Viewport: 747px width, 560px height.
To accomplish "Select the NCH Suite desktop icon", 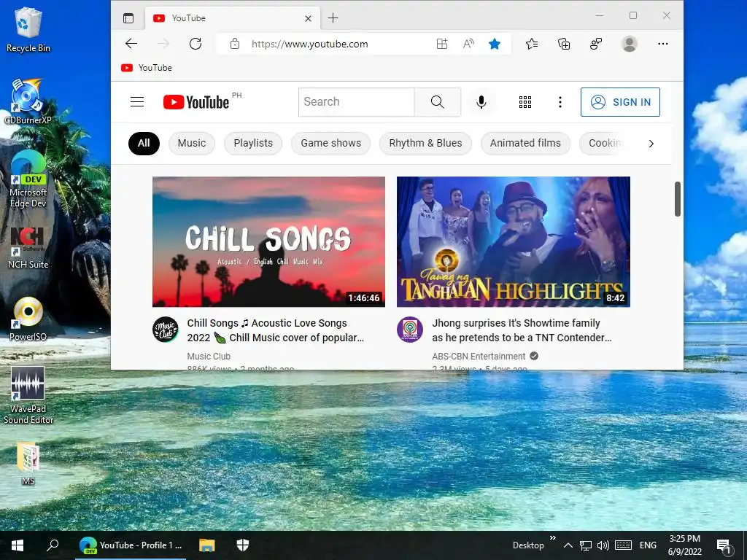I will click(x=28, y=249).
